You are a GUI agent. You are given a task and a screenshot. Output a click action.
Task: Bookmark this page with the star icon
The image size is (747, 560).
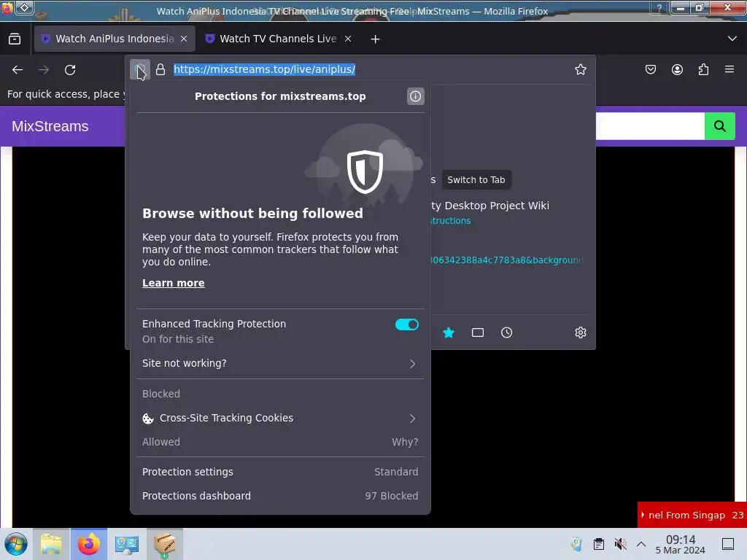(x=580, y=69)
